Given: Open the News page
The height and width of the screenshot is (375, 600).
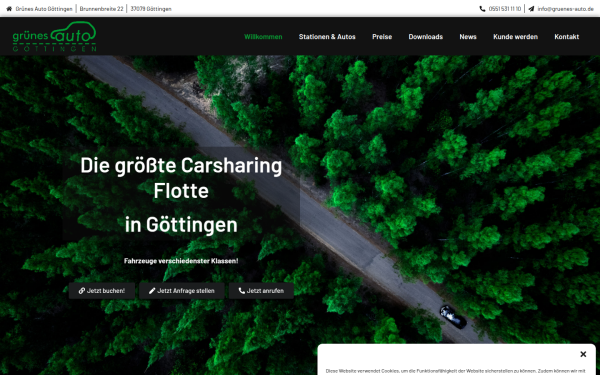Looking at the screenshot, I should click(468, 37).
